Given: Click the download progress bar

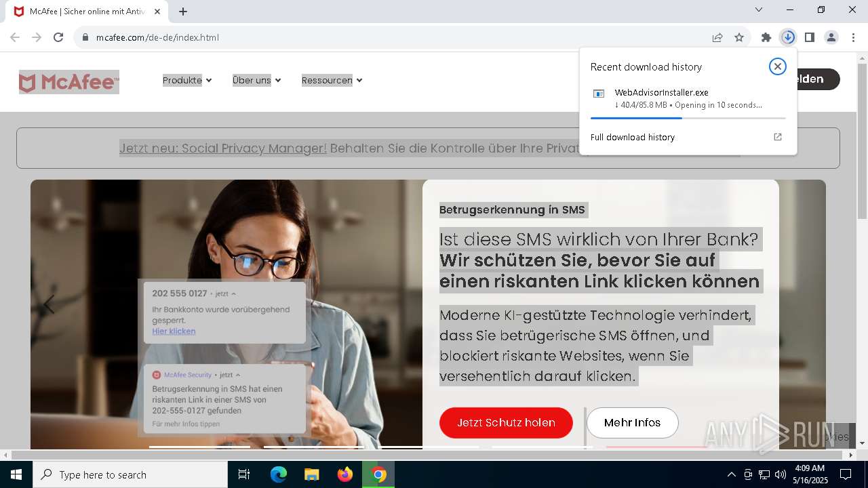Looking at the screenshot, I should coord(688,118).
